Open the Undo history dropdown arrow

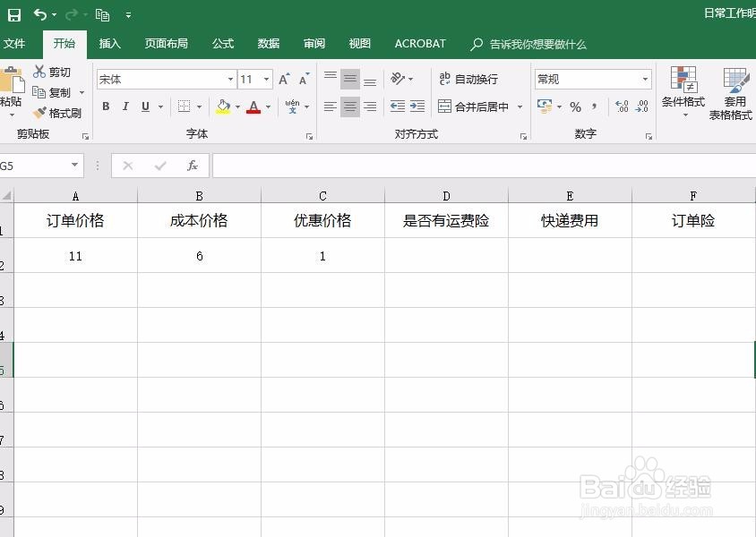(x=55, y=15)
